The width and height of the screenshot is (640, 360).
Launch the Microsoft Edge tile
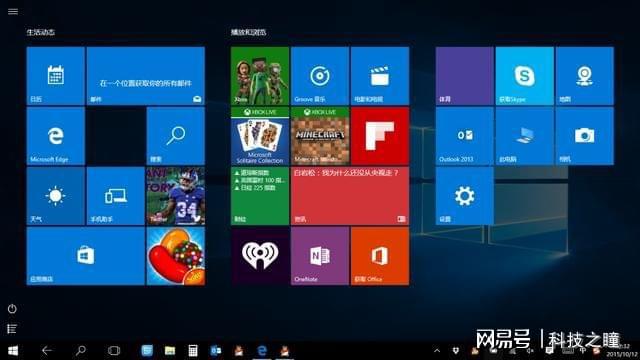pyautogui.click(x=56, y=136)
